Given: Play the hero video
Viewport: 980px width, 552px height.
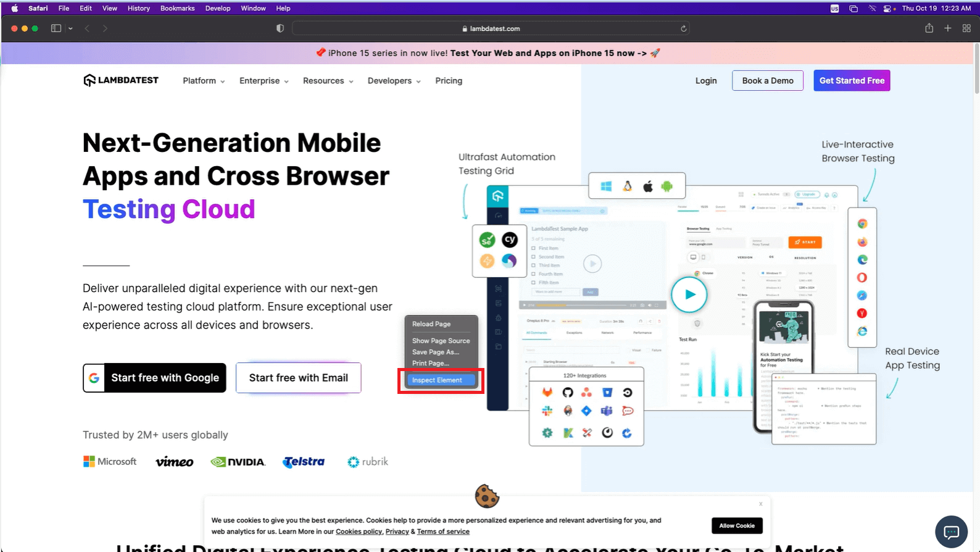Looking at the screenshot, I should pyautogui.click(x=689, y=295).
